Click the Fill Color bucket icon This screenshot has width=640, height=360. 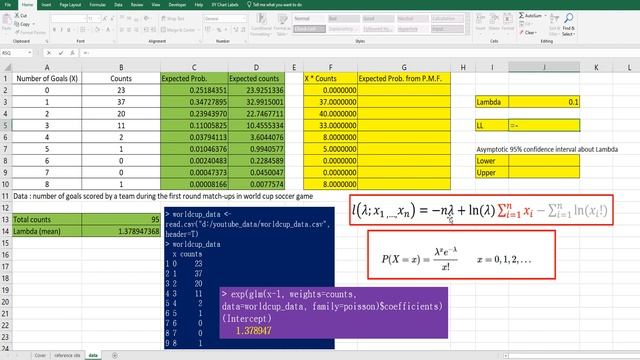click(97, 30)
